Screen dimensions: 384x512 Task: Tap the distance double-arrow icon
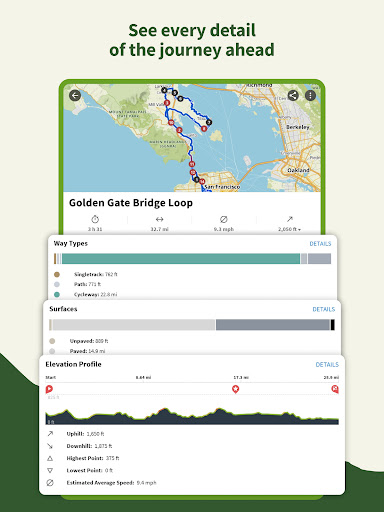(159, 219)
